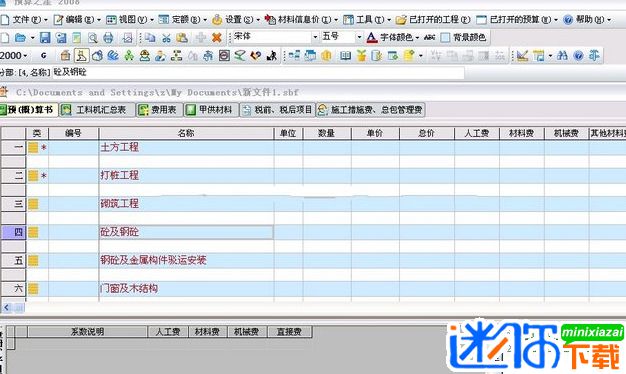Click the maroon square circle icon
626x374 pixels.
(224, 56)
